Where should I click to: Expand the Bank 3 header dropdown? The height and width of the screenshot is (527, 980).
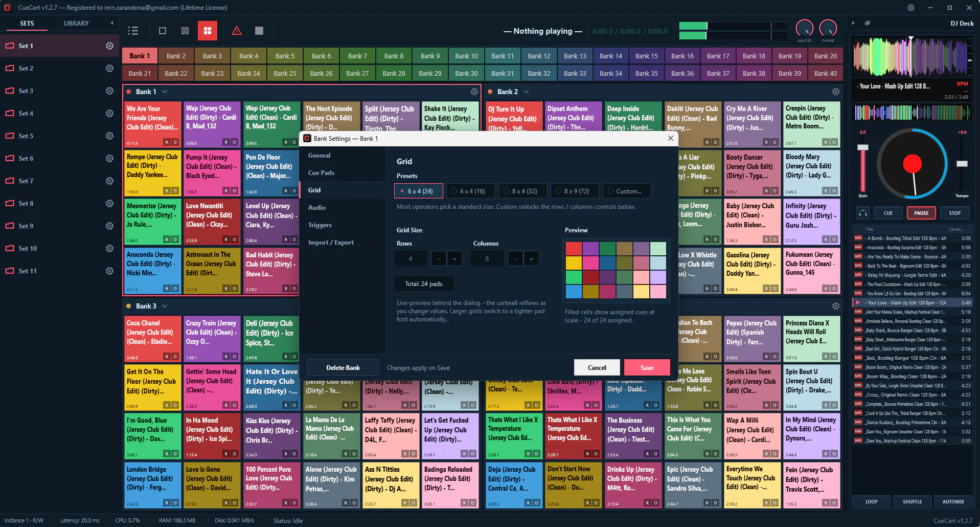tap(165, 306)
